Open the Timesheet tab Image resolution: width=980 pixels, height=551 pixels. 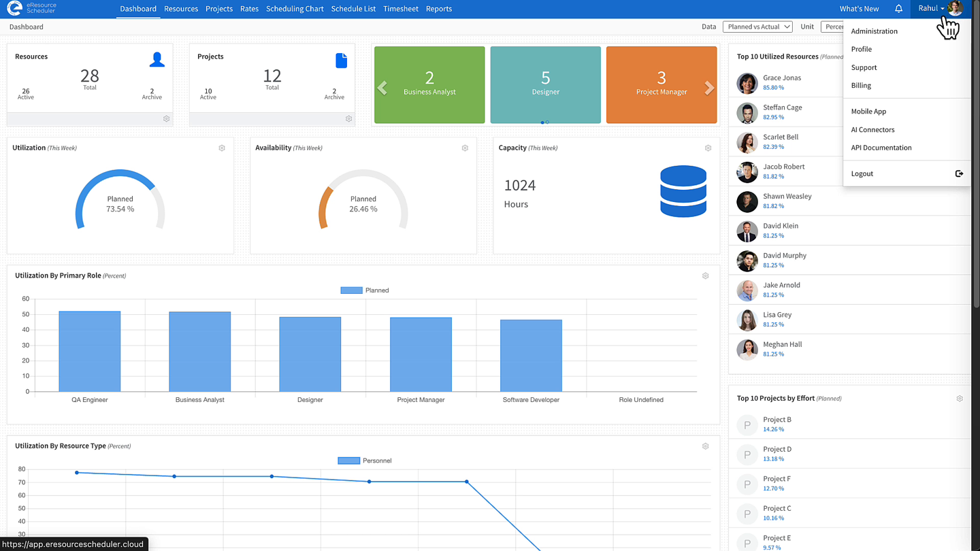pos(400,9)
